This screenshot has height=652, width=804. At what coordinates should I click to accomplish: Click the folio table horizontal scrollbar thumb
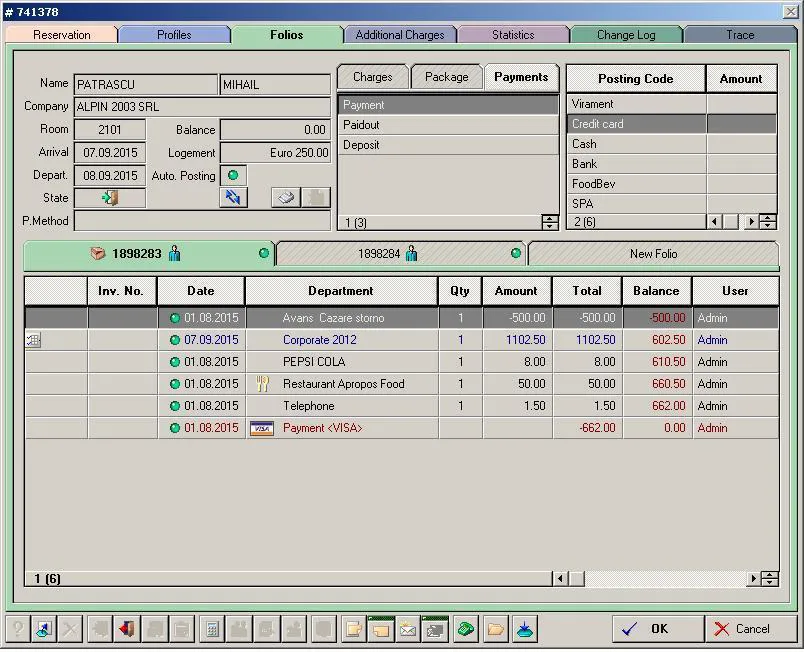pos(577,579)
